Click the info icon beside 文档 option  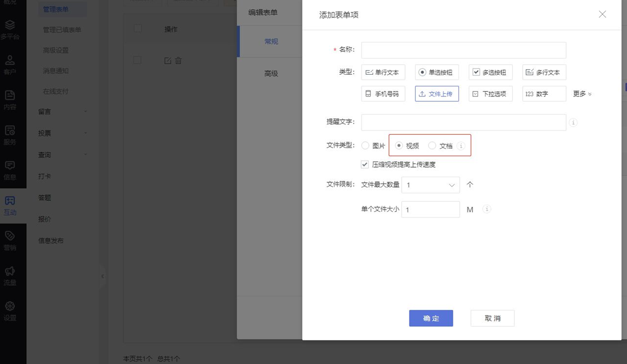(x=461, y=146)
